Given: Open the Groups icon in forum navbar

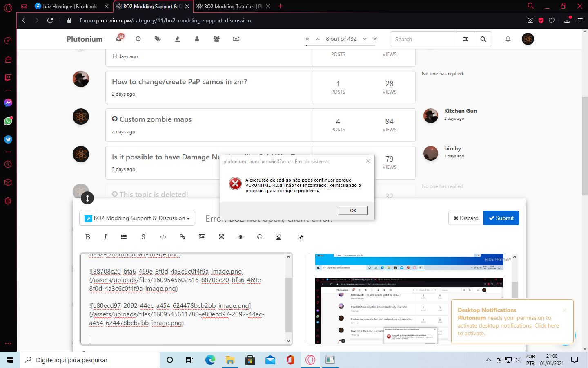Looking at the screenshot, I should tap(216, 39).
